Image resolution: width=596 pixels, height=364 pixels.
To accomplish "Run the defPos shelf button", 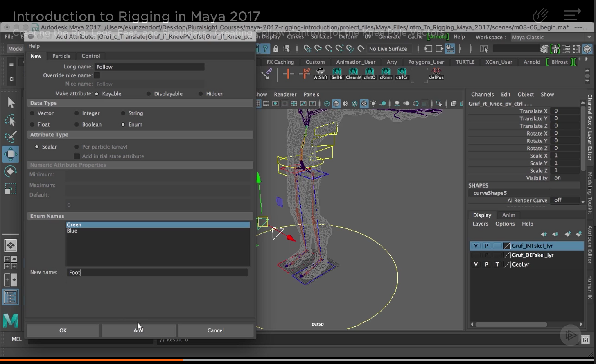I will (x=436, y=74).
